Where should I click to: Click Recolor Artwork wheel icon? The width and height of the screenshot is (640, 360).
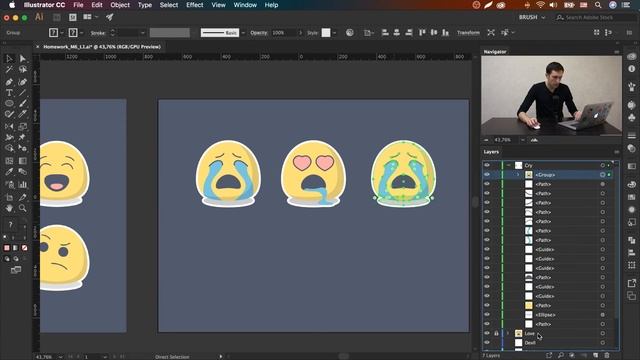(x=350, y=33)
